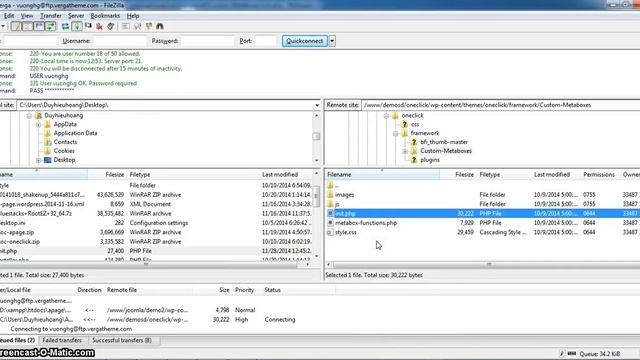Collapse the Duyhieuhoang tree node
Viewport: 640px width, 360px height.
click(x=29, y=116)
